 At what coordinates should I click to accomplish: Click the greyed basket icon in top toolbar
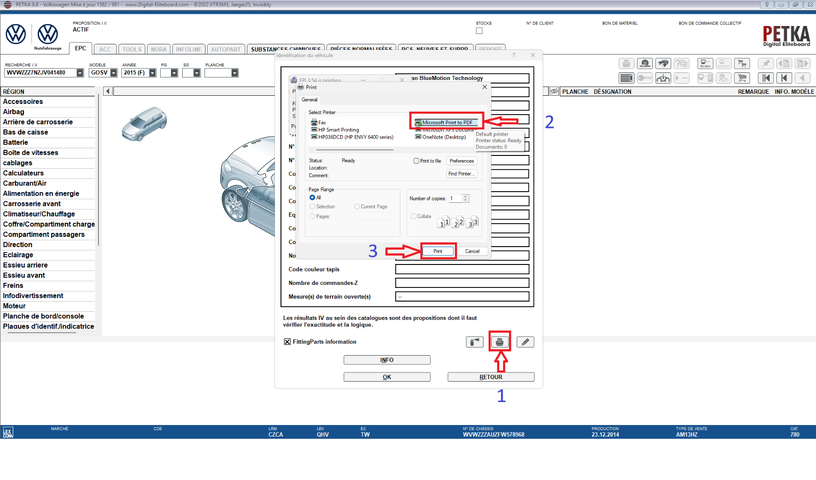(x=627, y=64)
